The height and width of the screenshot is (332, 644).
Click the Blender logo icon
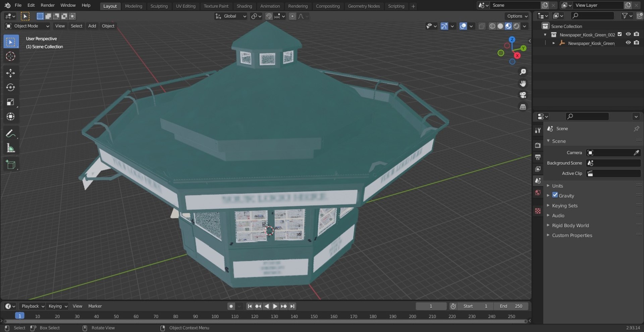tap(7, 5)
